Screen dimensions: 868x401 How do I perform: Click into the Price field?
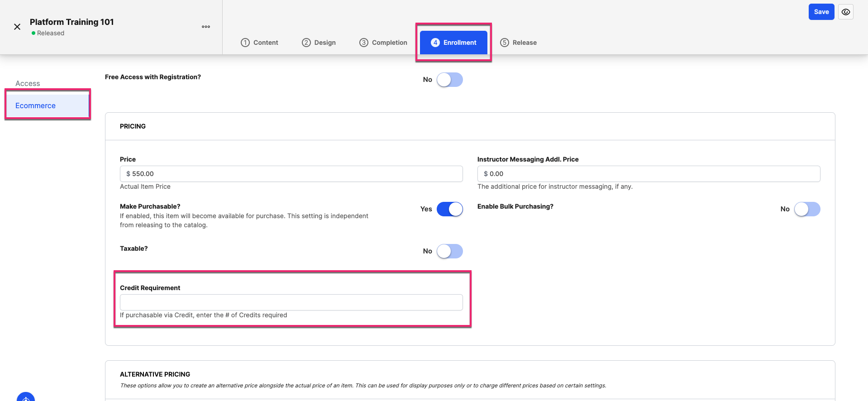point(291,174)
